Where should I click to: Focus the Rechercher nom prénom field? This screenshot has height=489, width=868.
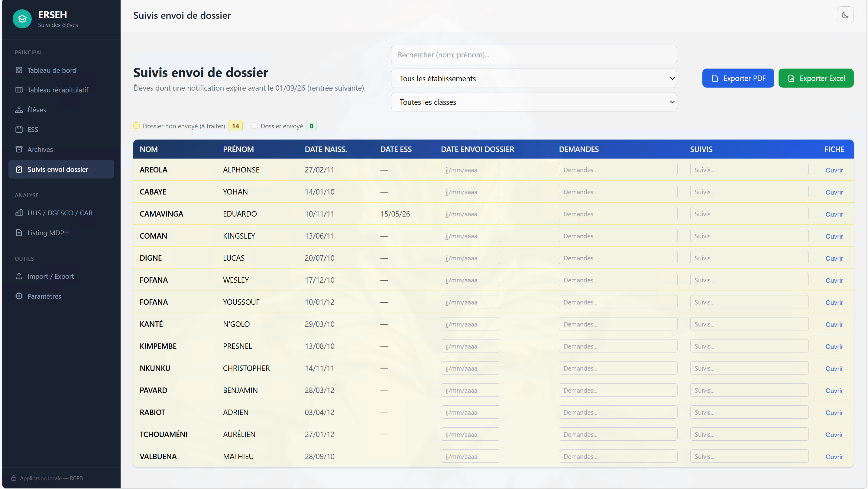click(x=533, y=55)
